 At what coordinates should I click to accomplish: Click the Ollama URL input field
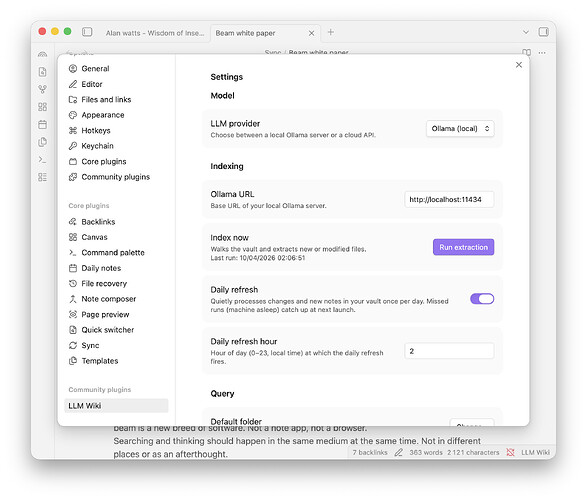449,200
